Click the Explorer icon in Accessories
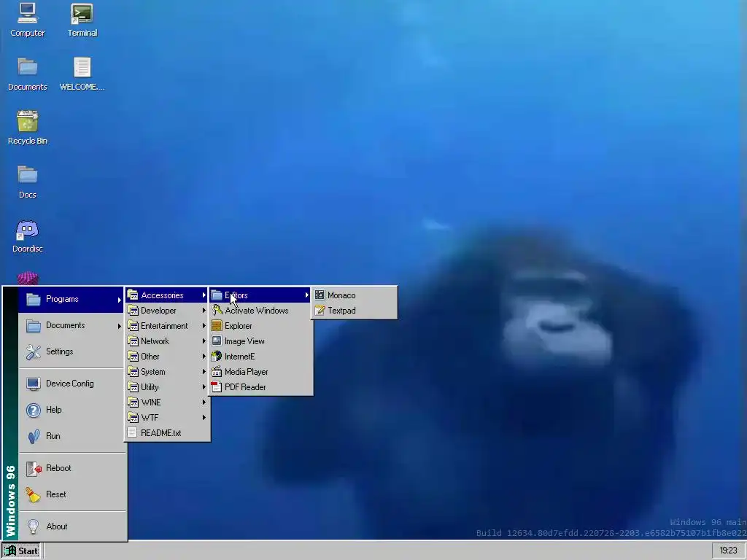Viewport: 747px width, 560px height. pyautogui.click(x=217, y=326)
